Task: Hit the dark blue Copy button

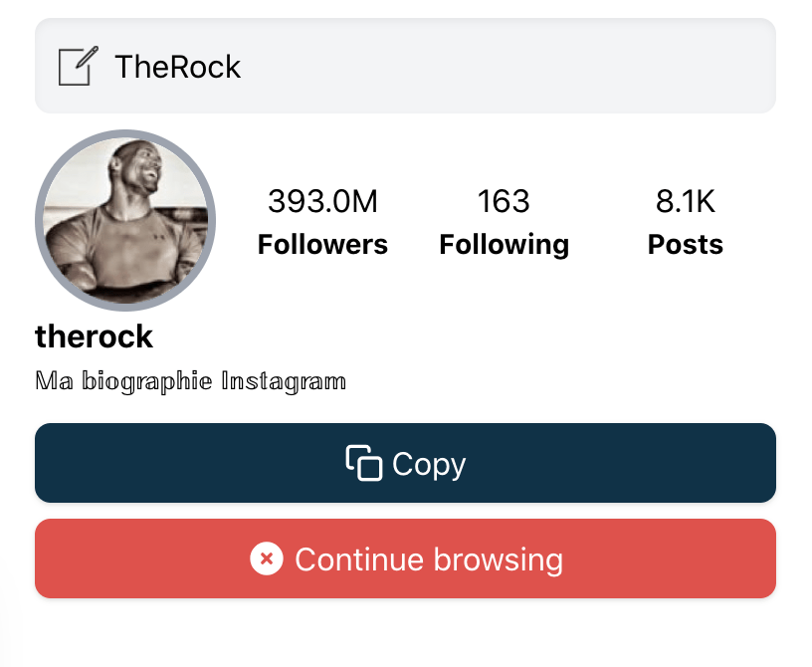Action: point(405,463)
